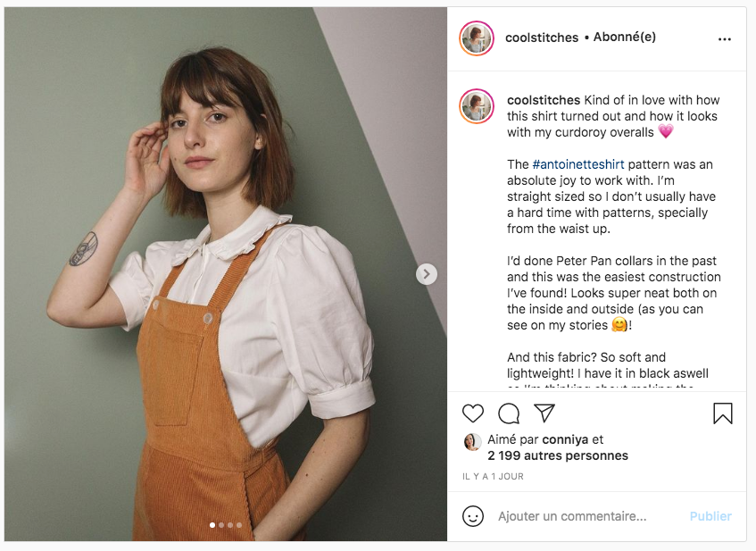Open comments via speech bubble icon
Viewport: 756px width, 551px height.
pyautogui.click(x=509, y=413)
